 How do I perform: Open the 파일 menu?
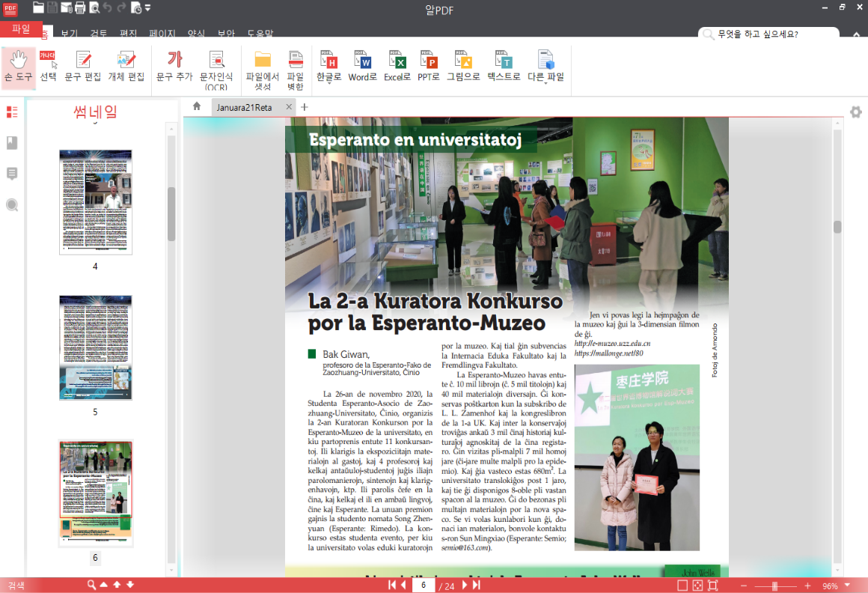21,29
